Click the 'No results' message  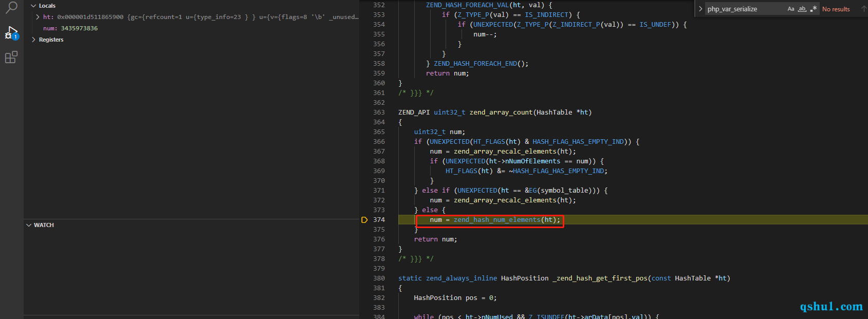[836, 9]
